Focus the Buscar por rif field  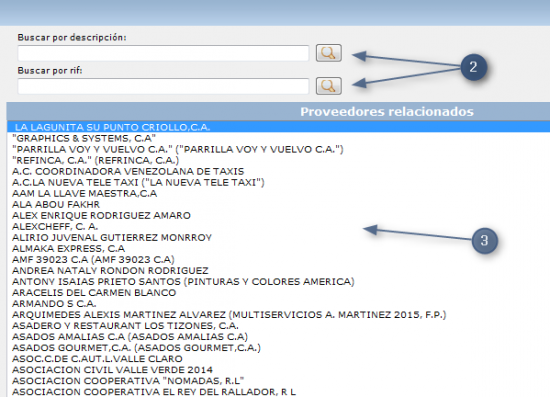click(163, 86)
